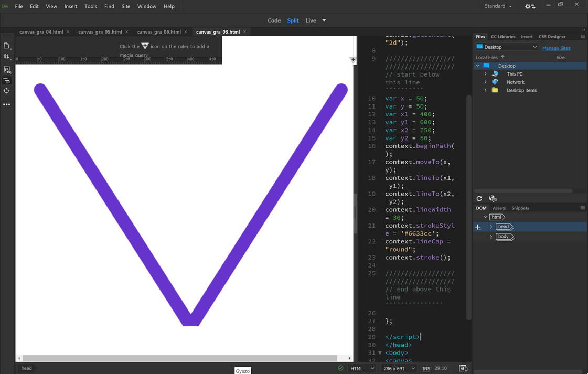Screen dimensions: 588x374
Task: Open the Live view mode dropdown arrow
Action: coord(324,20)
